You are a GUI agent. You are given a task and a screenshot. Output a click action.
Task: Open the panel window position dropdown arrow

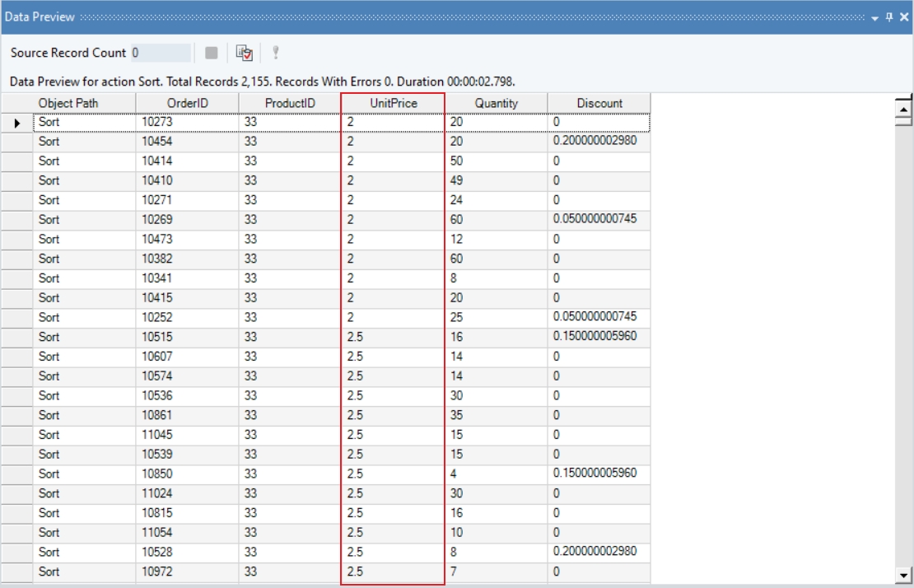click(874, 17)
